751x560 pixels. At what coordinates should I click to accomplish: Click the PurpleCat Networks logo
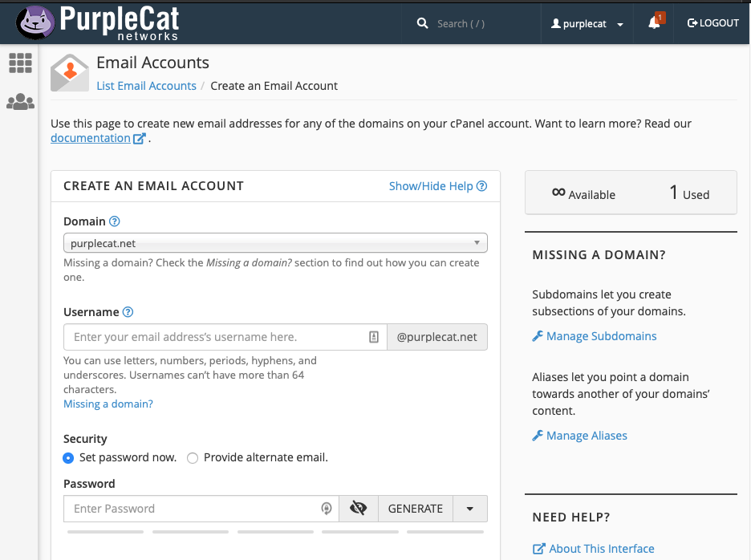click(x=98, y=22)
